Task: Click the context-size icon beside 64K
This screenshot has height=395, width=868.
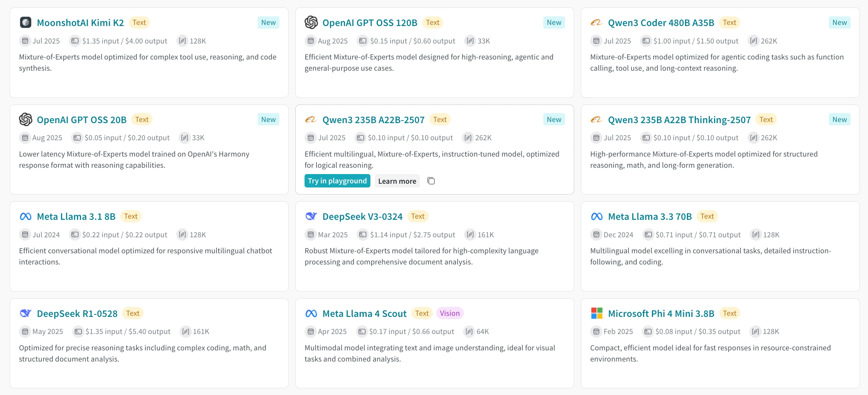Action: pyautogui.click(x=469, y=331)
